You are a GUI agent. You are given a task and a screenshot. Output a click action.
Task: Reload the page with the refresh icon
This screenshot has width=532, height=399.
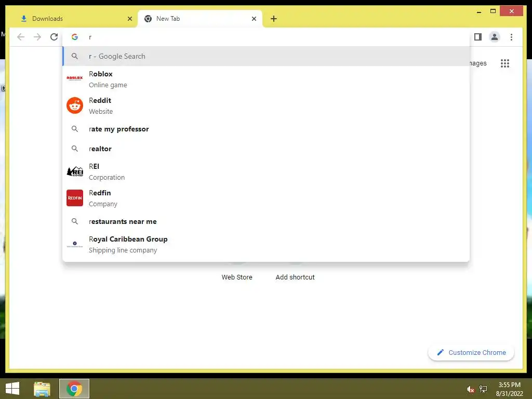[x=54, y=37]
